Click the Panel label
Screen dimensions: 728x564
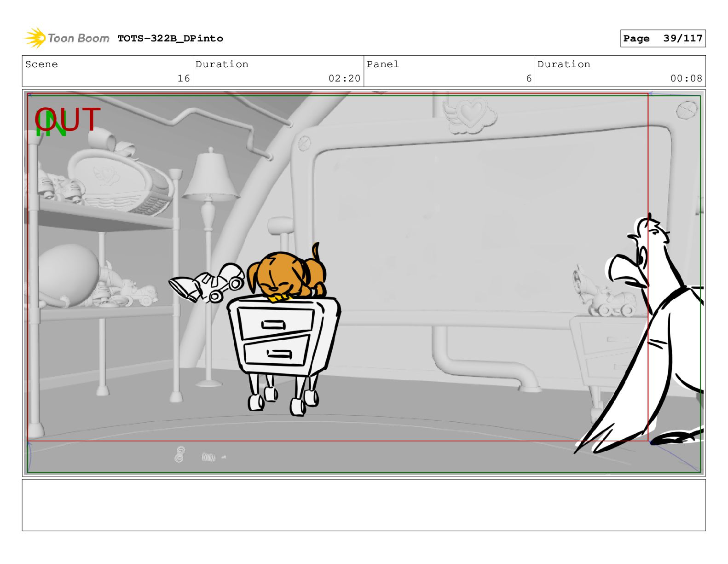click(383, 64)
